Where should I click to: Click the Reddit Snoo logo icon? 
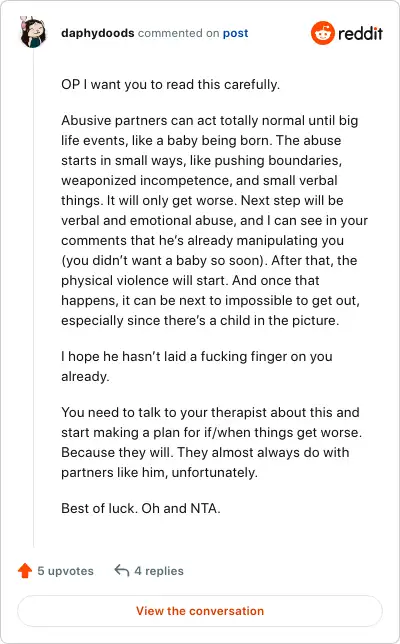[322, 33]
